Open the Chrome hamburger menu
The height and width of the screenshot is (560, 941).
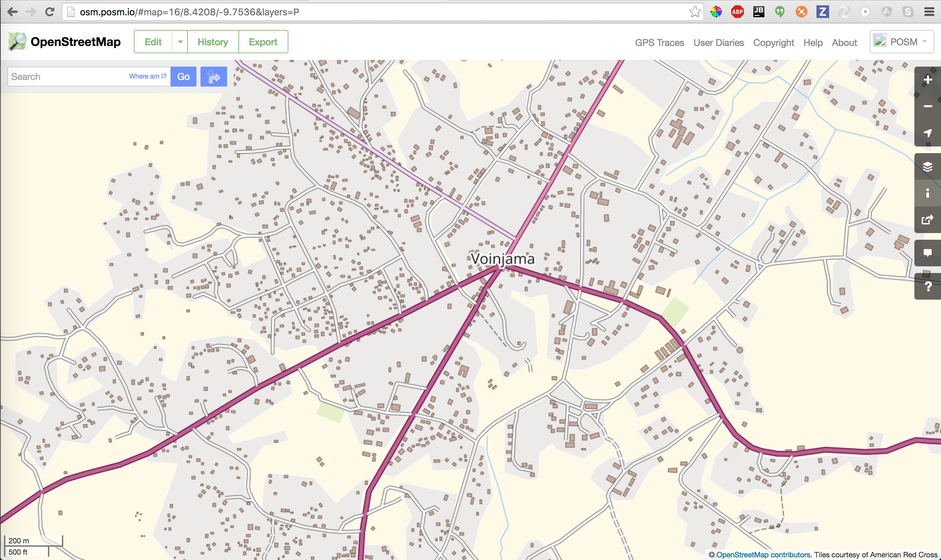(x=929, y=12)
